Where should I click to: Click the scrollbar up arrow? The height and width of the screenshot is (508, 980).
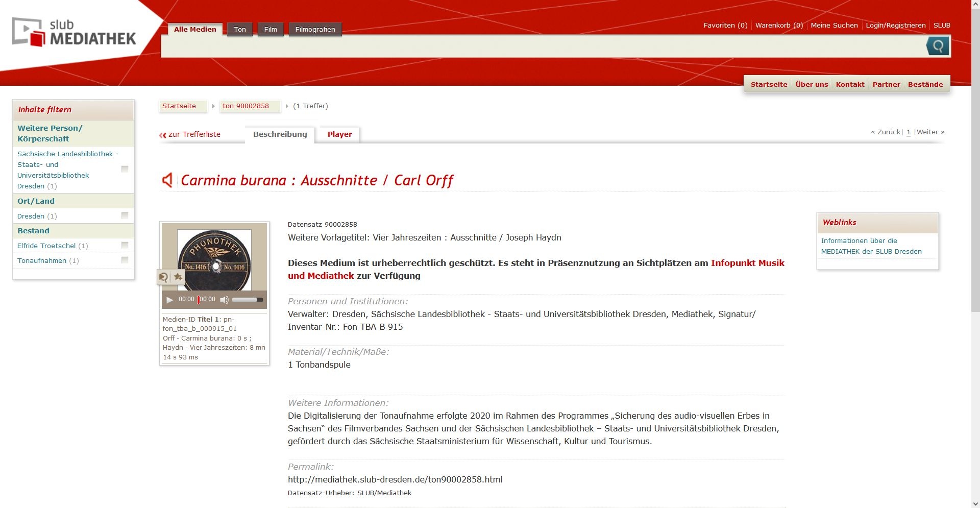975,4
